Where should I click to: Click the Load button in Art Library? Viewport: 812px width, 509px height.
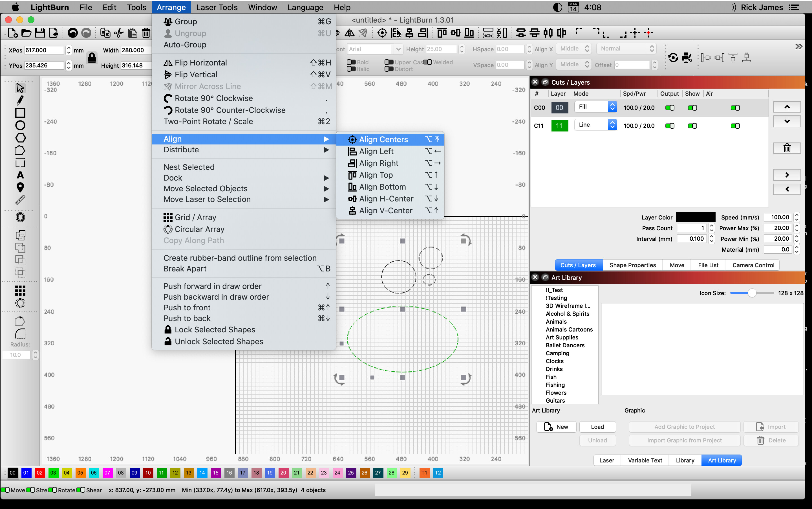[597, 427]
